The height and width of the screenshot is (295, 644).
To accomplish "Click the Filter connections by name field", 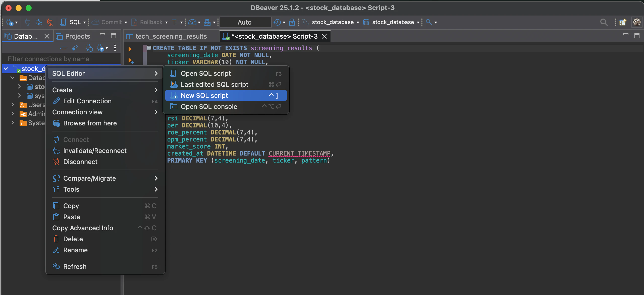I will click(61, 59).
